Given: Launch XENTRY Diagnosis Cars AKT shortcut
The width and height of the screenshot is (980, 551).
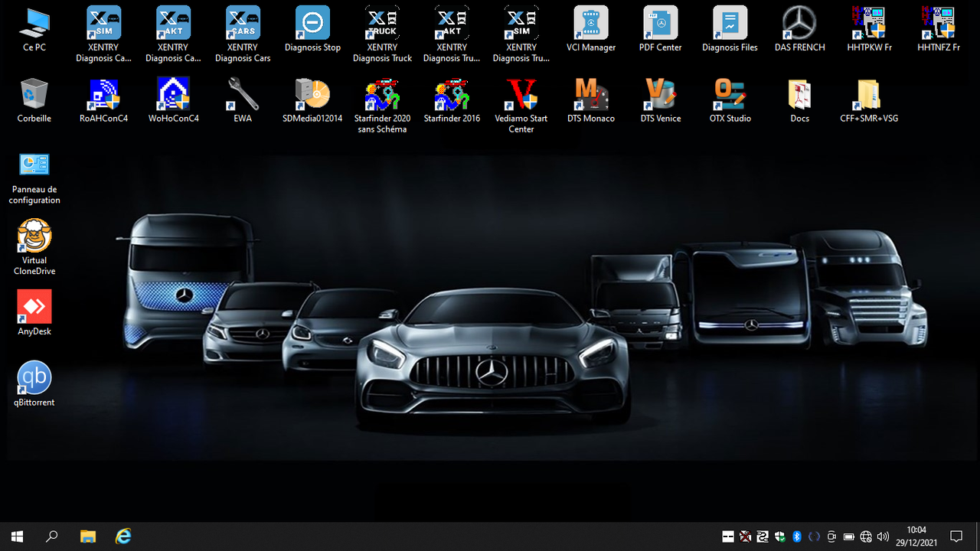Looking at the screenshot, I should coord(173,34).
